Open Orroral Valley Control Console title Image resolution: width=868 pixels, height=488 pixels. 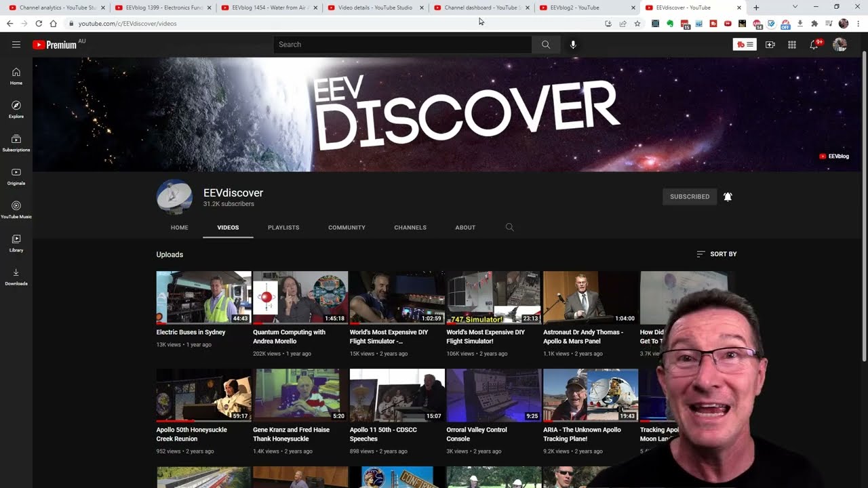477,434
